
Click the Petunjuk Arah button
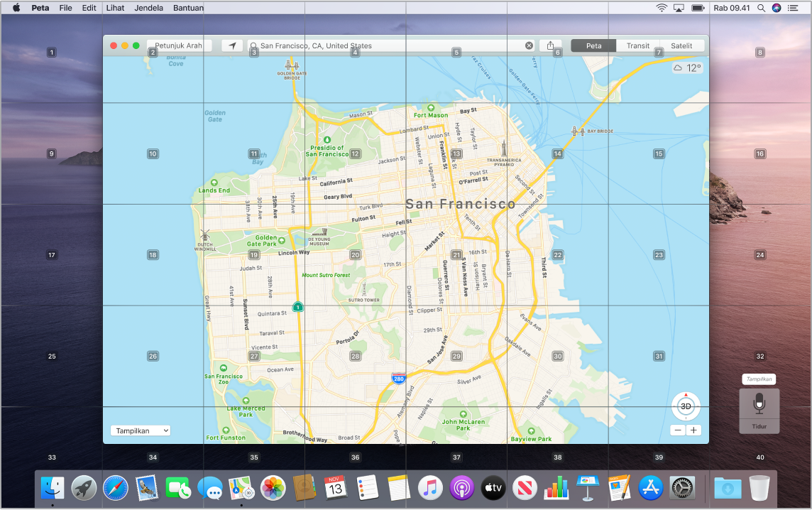click(x=177, y=45)
